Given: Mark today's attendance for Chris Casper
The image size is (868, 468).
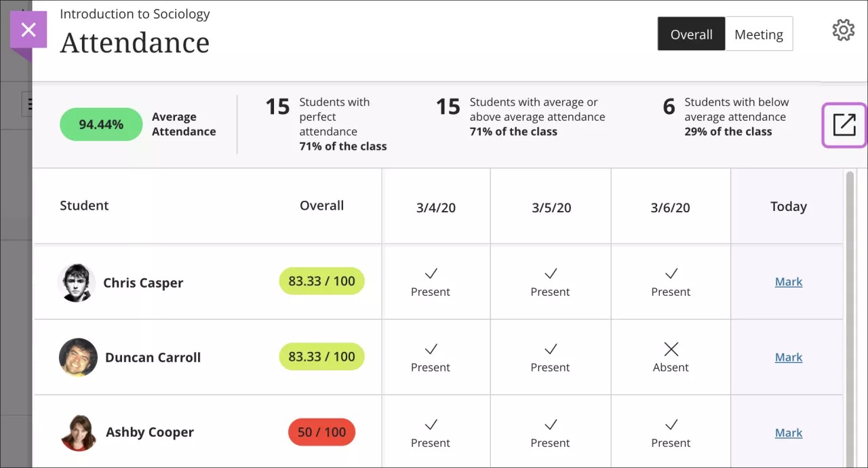Looking at the screenshot, I should coord(788,281).
